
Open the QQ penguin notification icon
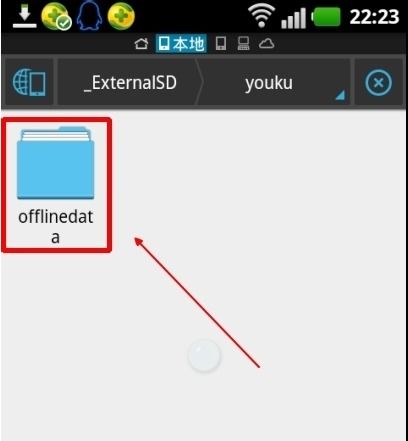(x=89, y=16)
